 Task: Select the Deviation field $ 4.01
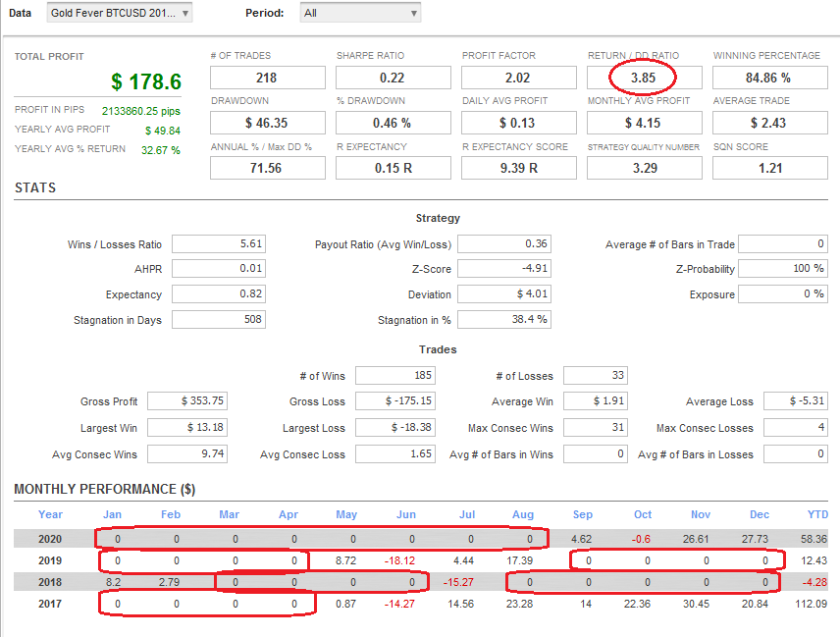[x=504, y=293]
